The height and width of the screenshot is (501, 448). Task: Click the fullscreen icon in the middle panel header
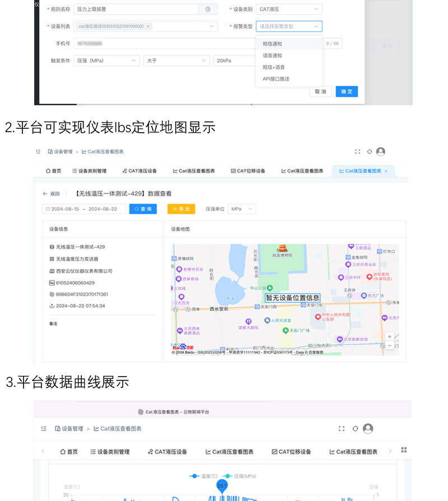358,152
